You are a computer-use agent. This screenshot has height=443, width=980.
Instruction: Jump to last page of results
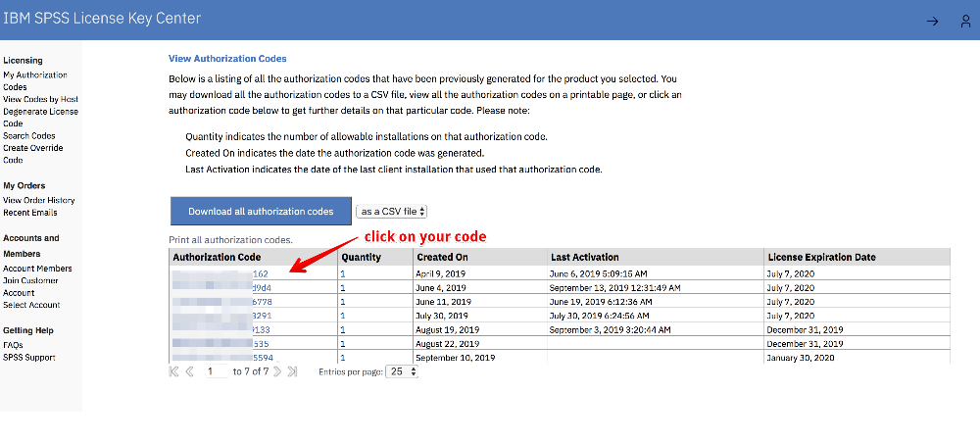292,371
